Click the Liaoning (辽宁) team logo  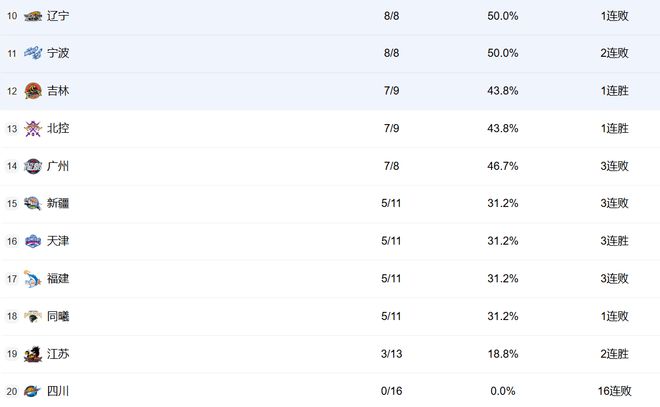pyautogui.click(x=33, y=16)
